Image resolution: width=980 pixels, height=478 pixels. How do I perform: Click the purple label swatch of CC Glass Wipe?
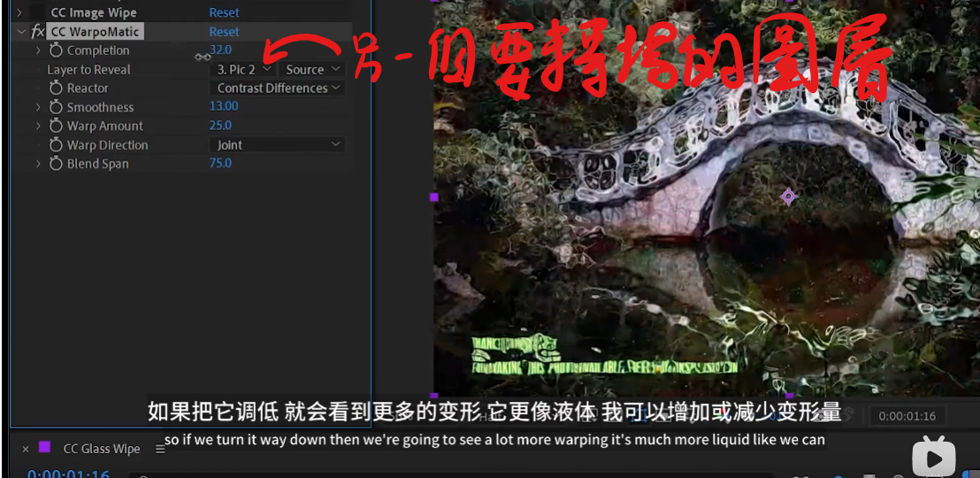point(44,447)
